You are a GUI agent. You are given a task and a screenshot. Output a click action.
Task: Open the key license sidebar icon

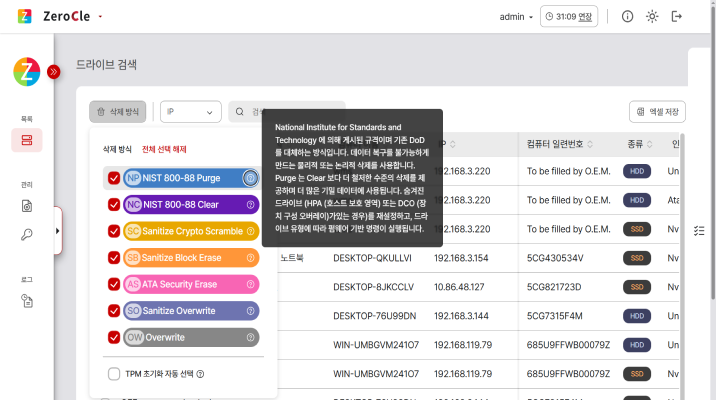click(x=27, y=235)
